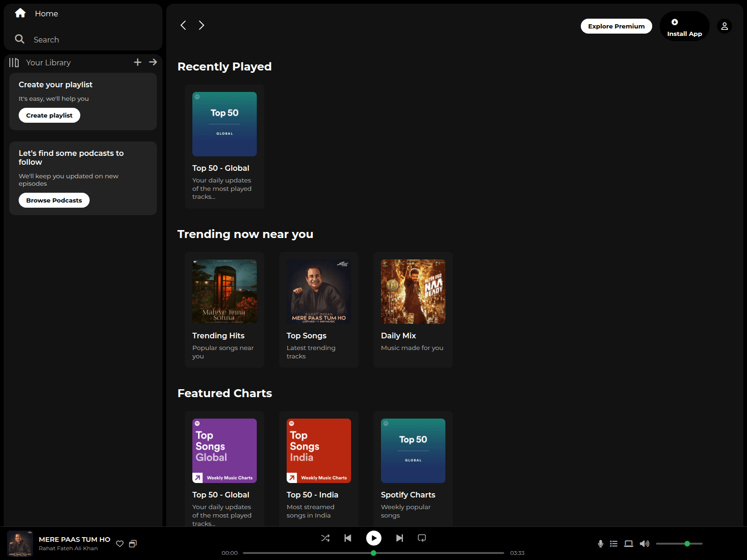Go back using the left chevron
The width and height of the screenshot is (747, 560).
[x=183, y=25]
